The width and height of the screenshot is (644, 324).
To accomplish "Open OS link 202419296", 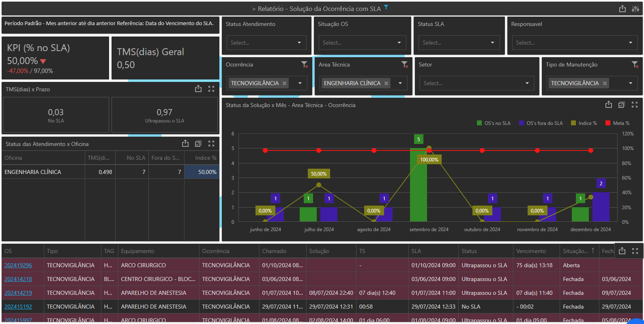I will point(18,265).
